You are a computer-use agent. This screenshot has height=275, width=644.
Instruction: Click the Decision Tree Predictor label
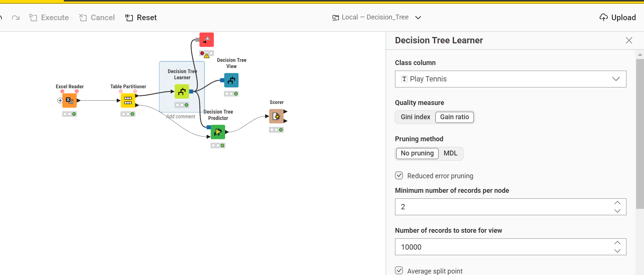218,115
